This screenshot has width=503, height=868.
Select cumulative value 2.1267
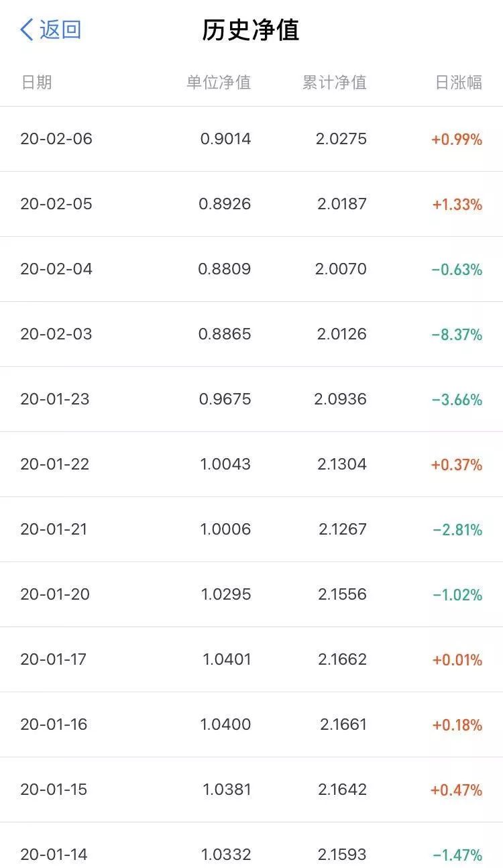coord(343,529)
